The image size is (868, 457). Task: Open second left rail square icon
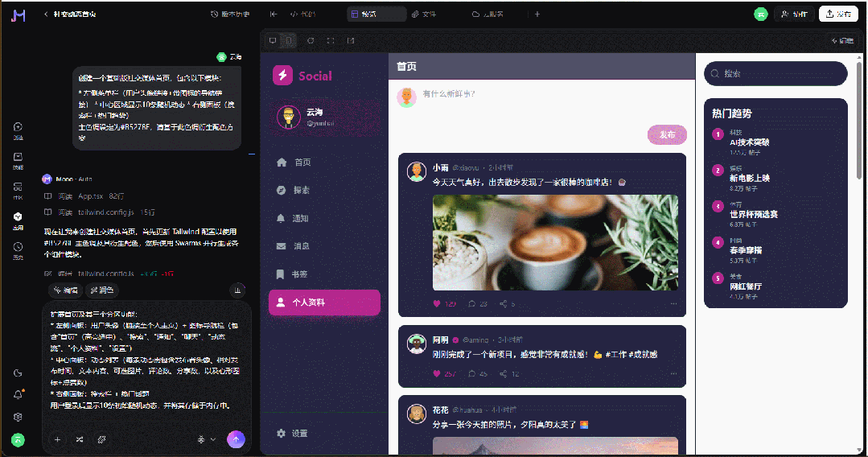(18, 161)
